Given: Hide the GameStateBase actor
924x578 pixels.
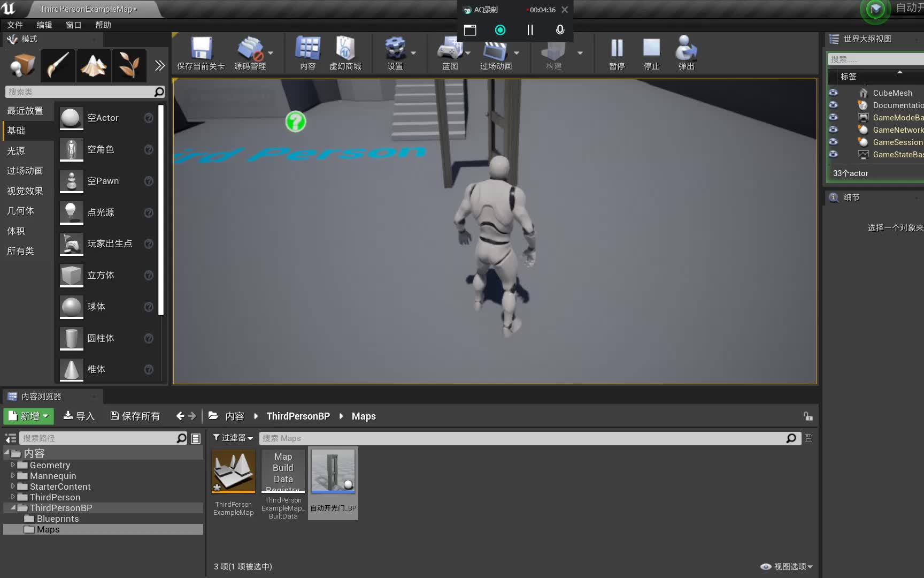Looking at the screenshot, I should pyautogui.click(x=833, y=154).
